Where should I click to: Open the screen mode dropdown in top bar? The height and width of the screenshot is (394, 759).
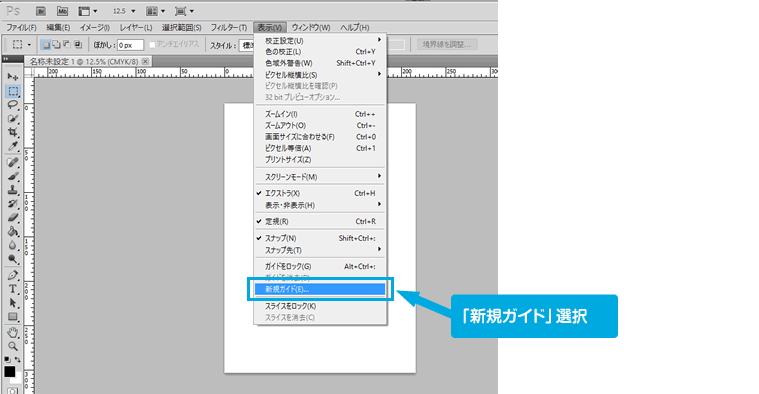pos(185,11)
